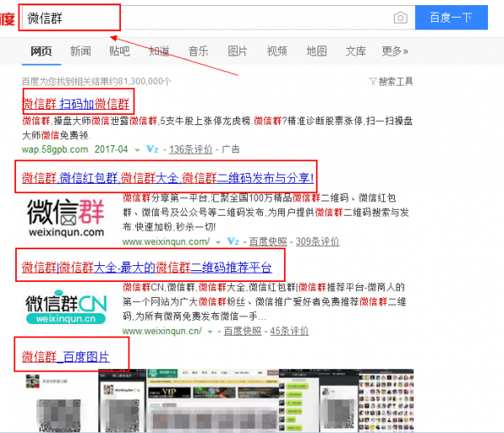Click the www.weixinqun.cn/ URL

click(162, 331)
